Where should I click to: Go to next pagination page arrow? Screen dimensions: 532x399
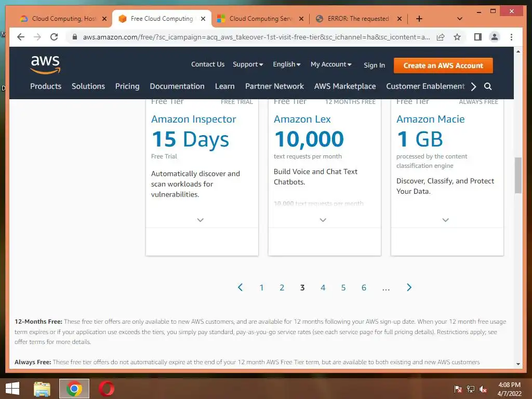pyautogui.click(x=409, y=287)
